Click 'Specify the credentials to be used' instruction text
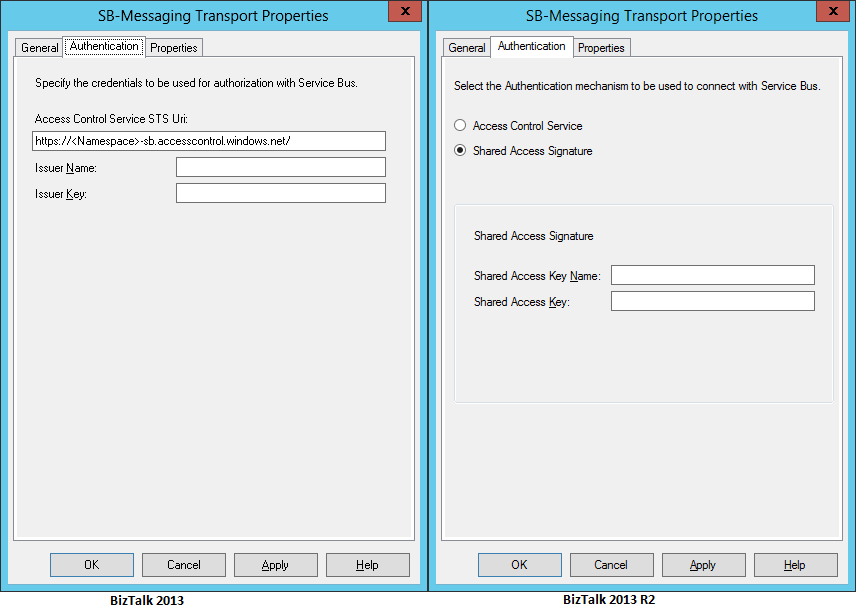The width and height of the screenshot is (857, 610). tap(197, 83)
